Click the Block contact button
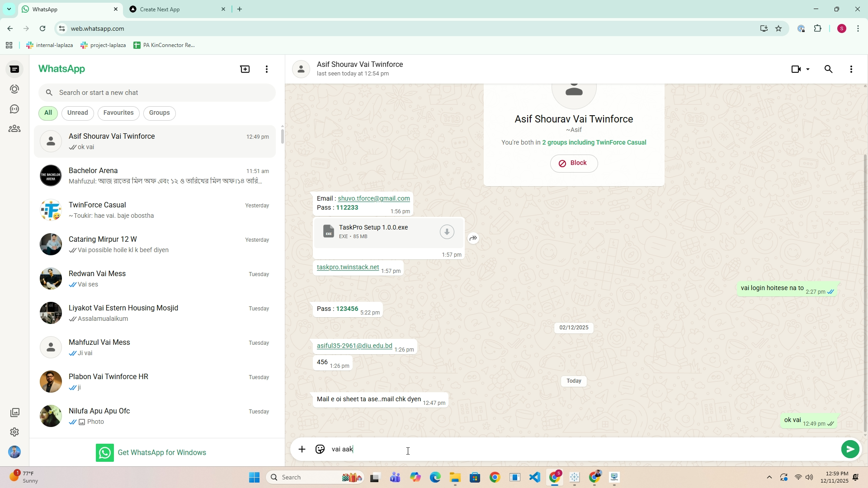 (574, 163)
